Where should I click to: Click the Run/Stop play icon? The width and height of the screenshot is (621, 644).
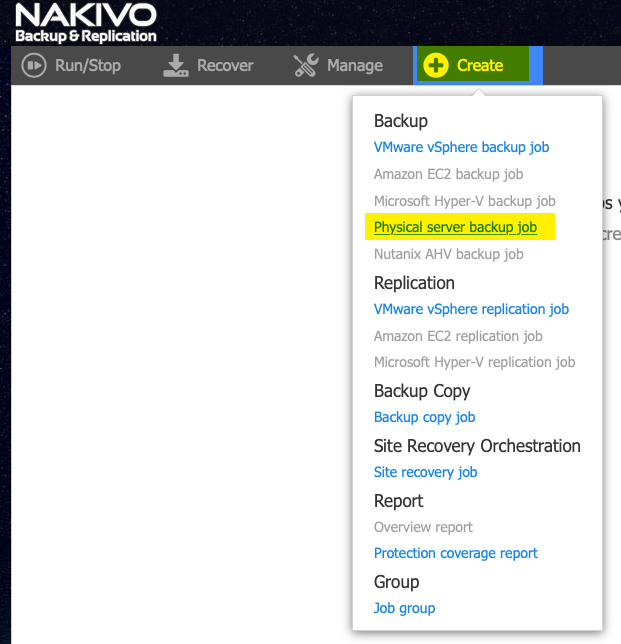click(x=34, y=65)
